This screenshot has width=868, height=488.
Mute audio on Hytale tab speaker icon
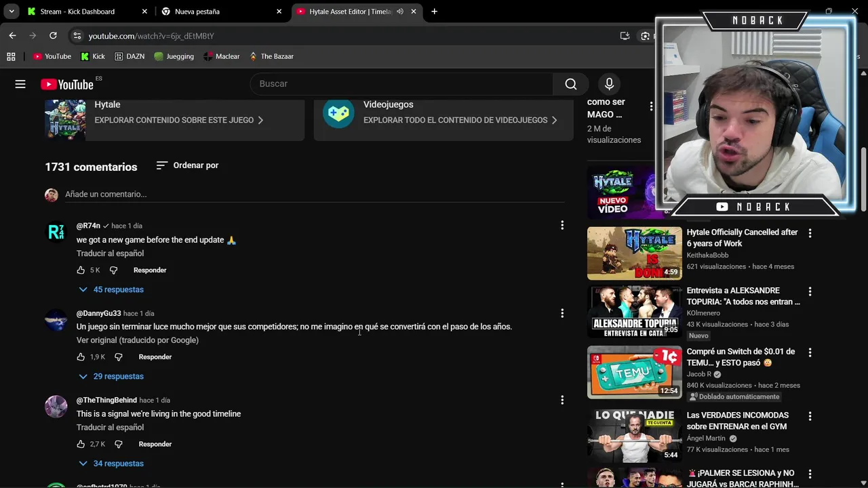point(400,12)
